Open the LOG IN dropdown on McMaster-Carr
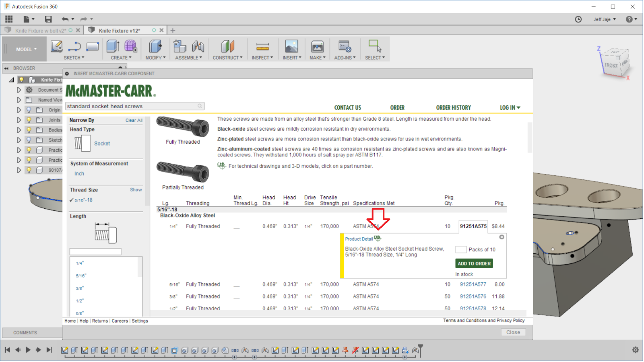644x362 pixels. click(509, 107)
